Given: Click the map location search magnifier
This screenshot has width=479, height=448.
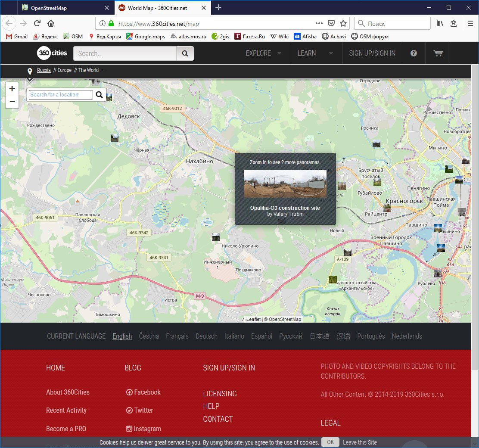Looking at the screenshot, I should (x=99, y=94).
